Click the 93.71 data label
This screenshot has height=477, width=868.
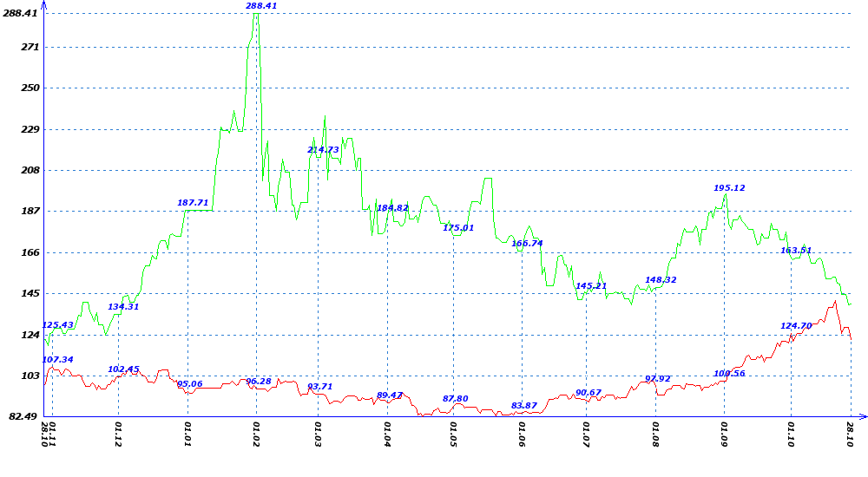click(x=320, y=387)
